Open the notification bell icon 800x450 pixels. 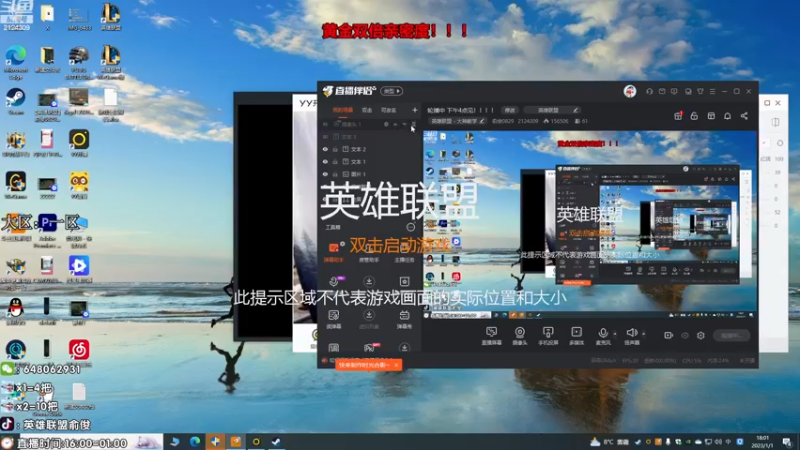[728, 116]
